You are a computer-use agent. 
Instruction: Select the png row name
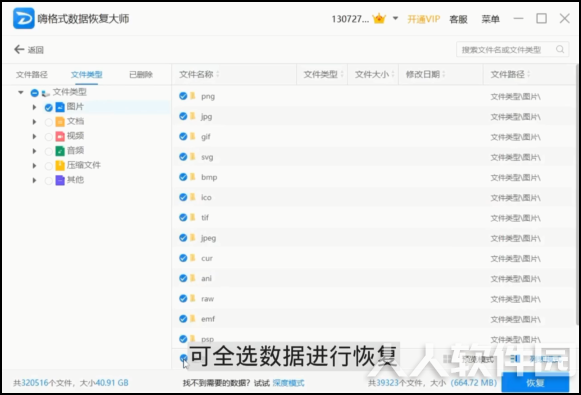pos(208,96)
